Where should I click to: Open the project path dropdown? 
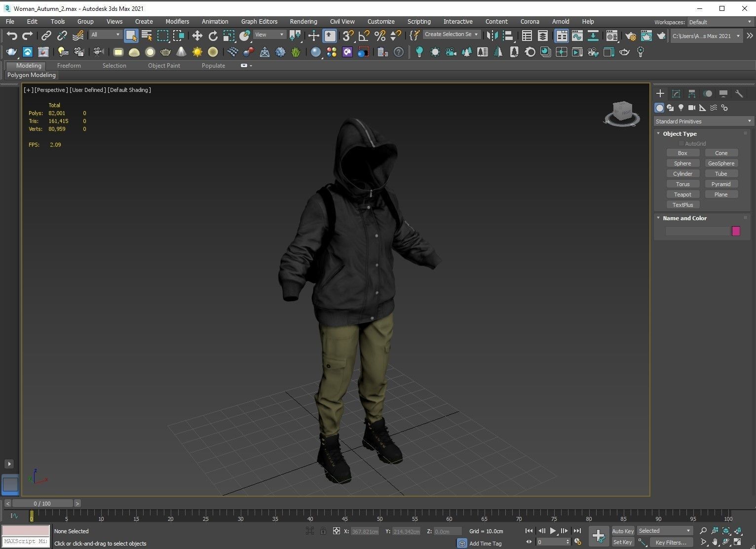[x=706, y=36]
